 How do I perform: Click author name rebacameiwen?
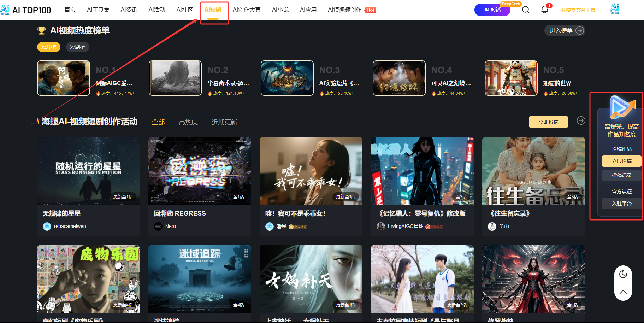70,226
